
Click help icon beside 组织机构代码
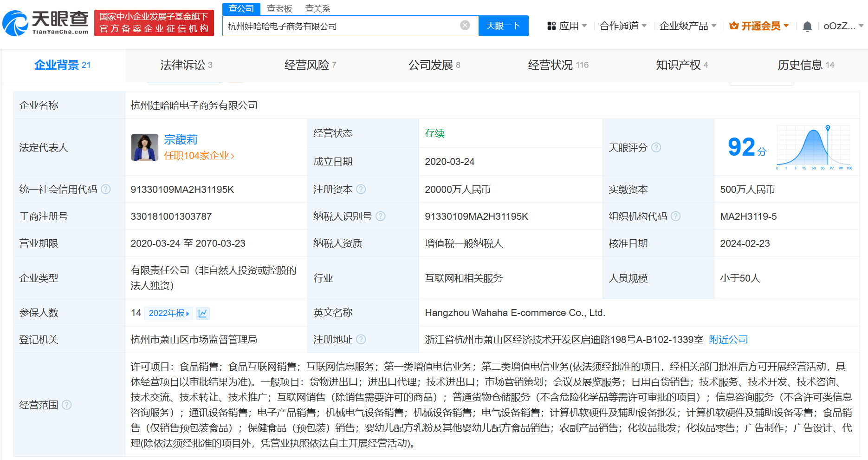[x=676, y=216]
